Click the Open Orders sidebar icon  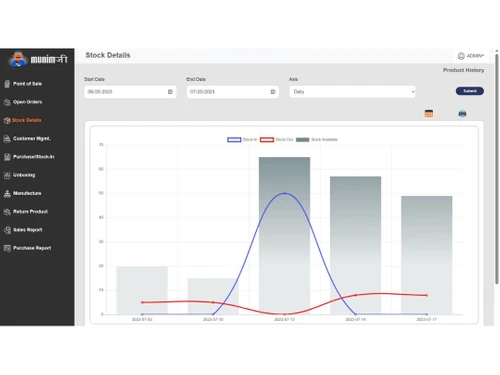7,102
